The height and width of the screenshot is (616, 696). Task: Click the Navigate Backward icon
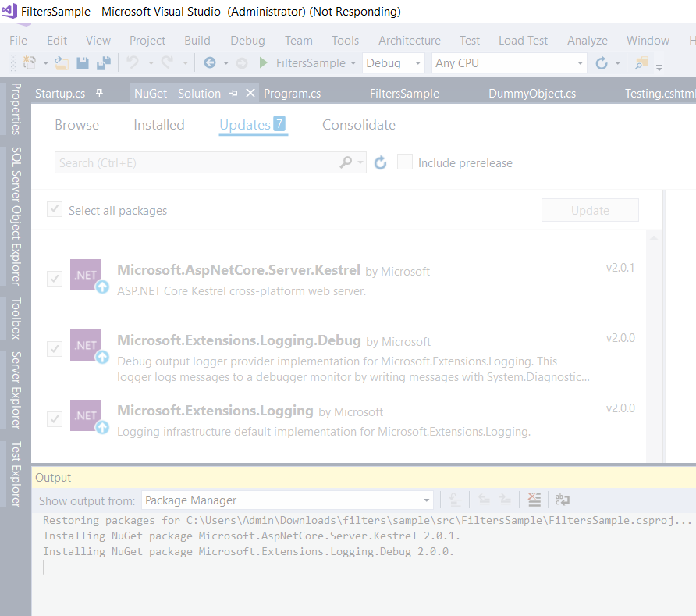click(210, 63)
